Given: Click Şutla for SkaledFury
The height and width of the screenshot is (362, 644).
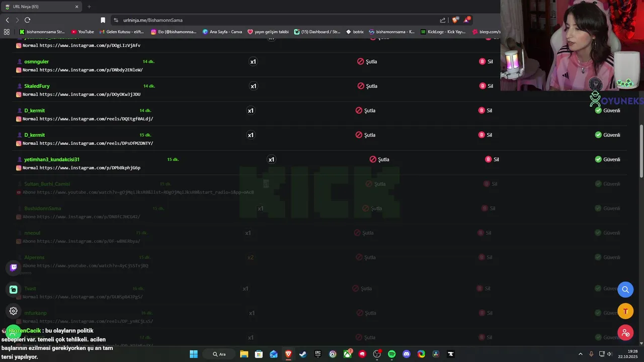Looking at the screenshot, I should click(367, 86).
